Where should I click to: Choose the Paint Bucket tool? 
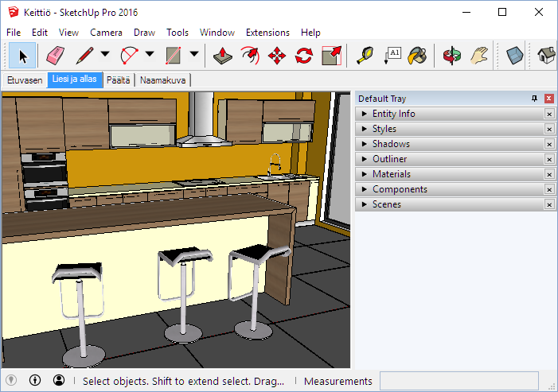click(417, 56)
